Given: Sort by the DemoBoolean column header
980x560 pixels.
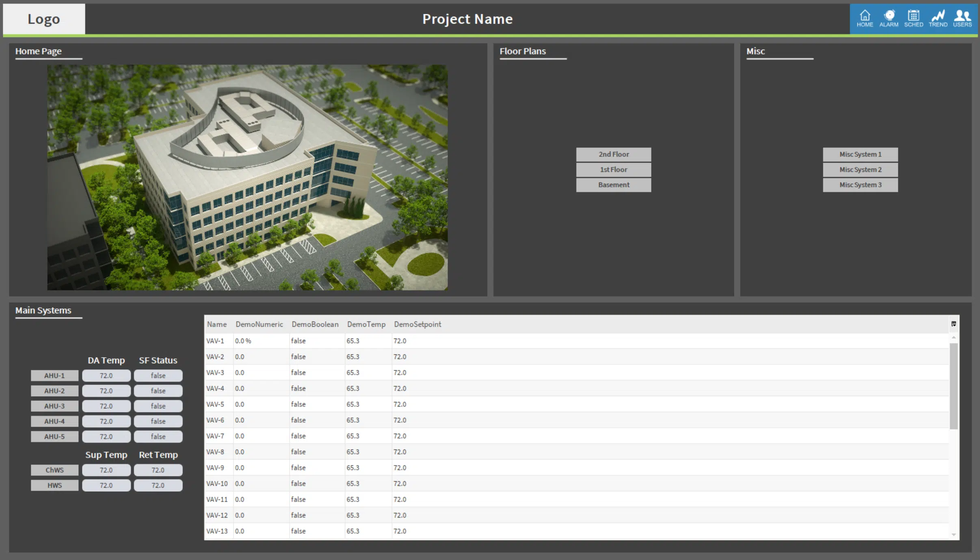Looking at the screenshot, I should 315,324.
